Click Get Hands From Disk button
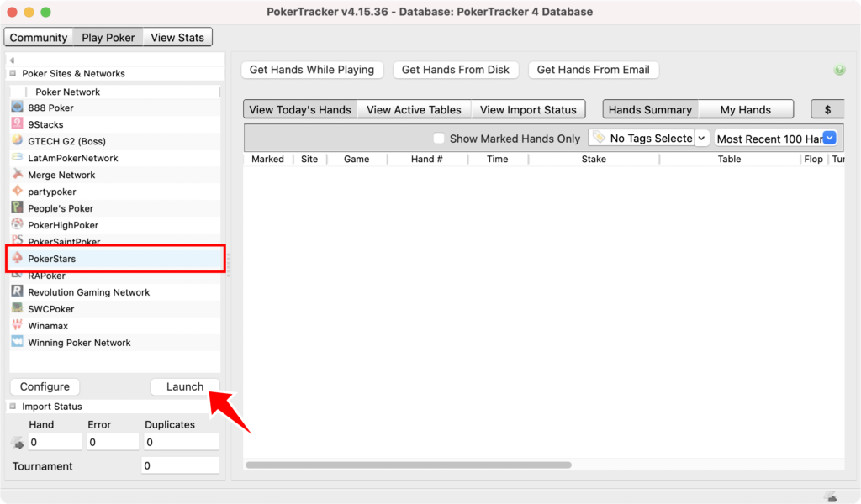 click(455, 70)
